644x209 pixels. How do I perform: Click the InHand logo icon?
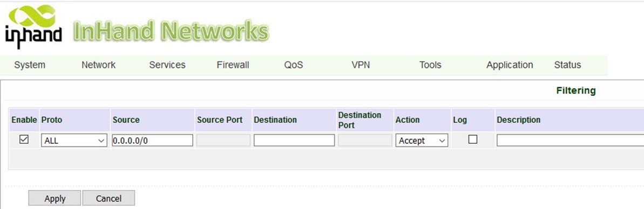[x=33, y=26]
